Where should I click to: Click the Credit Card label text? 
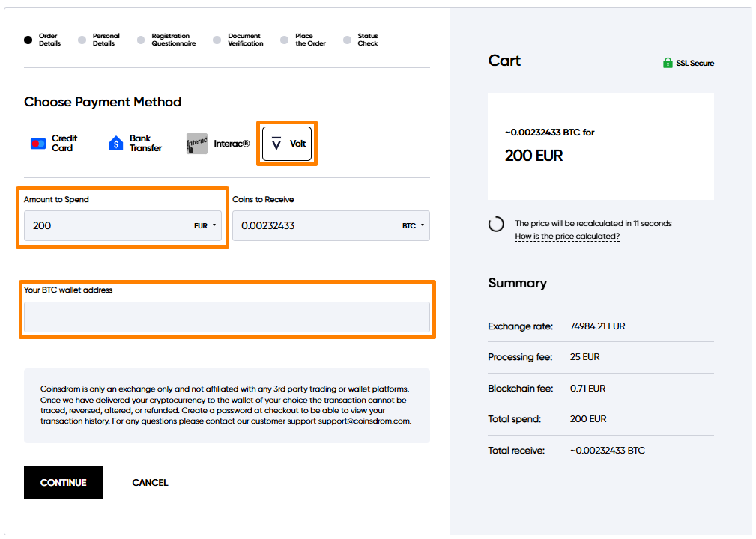pos(64,143)
